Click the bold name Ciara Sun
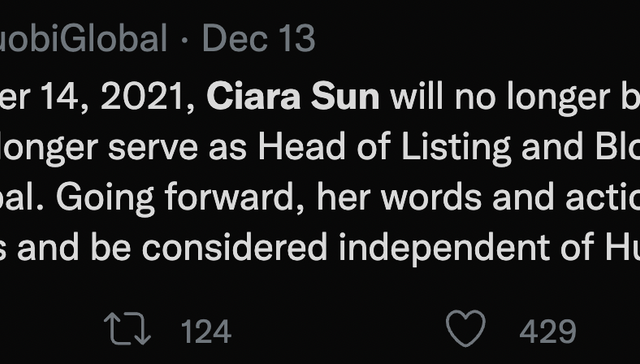 (293, 97)
